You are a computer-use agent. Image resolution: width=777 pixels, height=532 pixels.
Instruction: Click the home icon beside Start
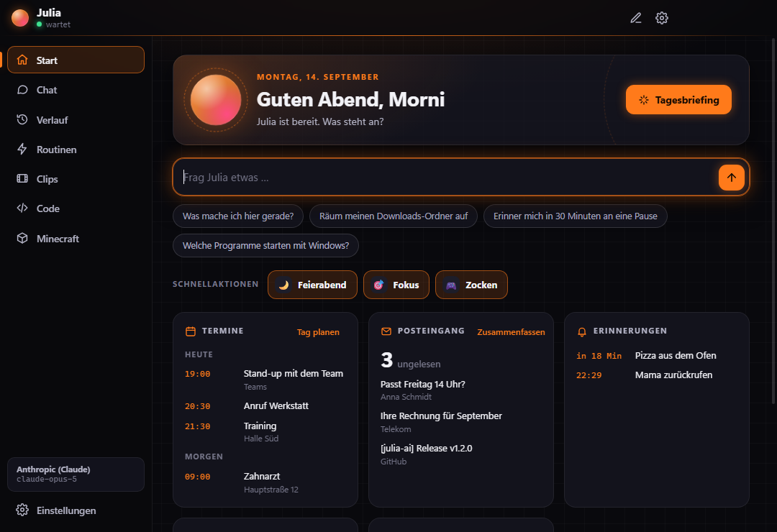[22, 60]
